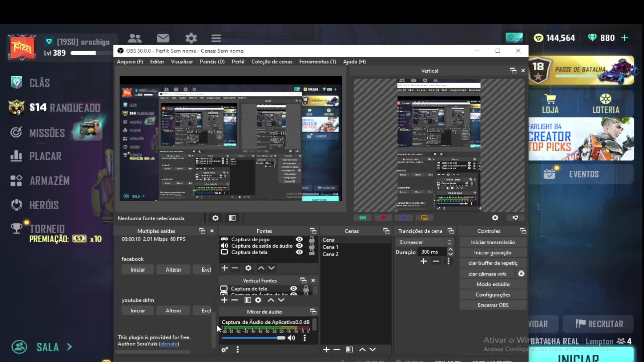644x362 pixels.
Task: Open gear settings in Vertical Fontes toolbar
Action: 258,300
